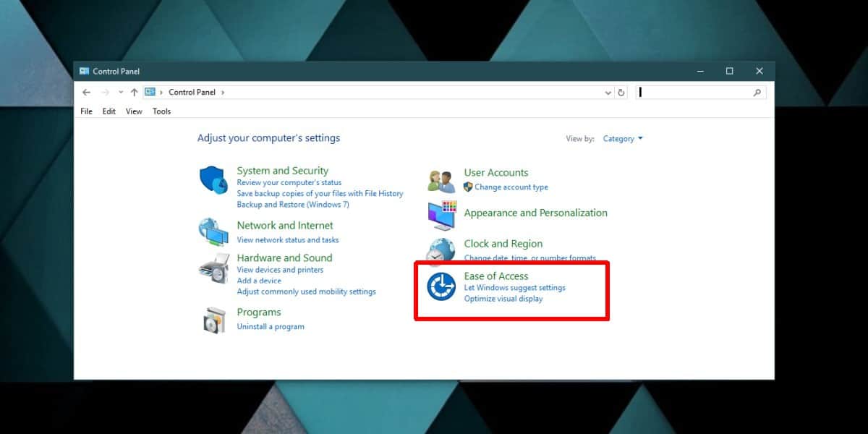
Task: Open the Network and Internet globe icon
Action: click(213, 231)
